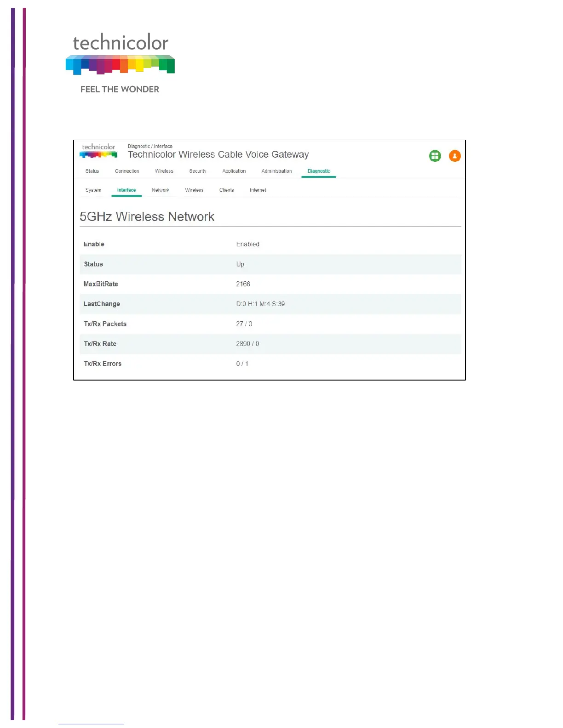The width and height of the screenshot is (563, 728).
Task: Click the LastChange label
Action: point(102,304)
